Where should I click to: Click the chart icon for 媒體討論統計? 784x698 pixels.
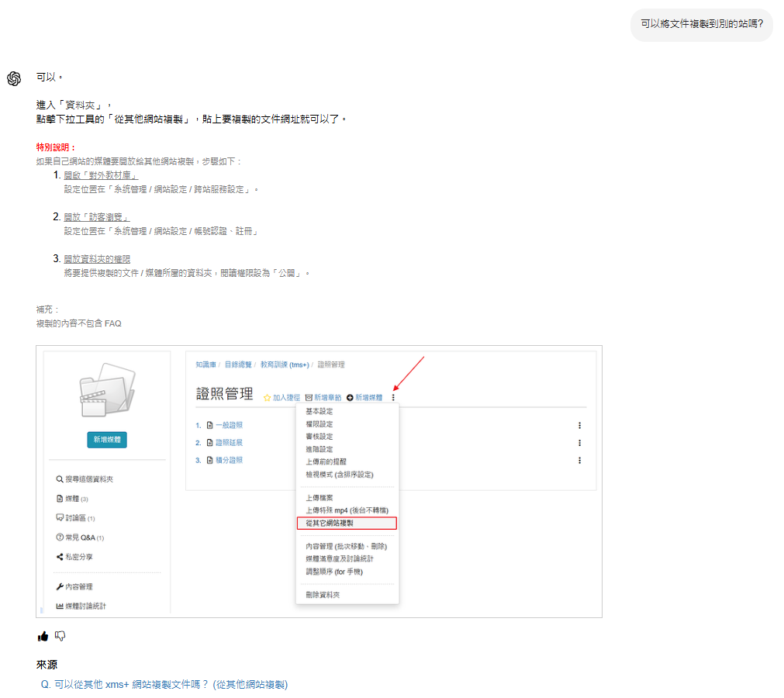coord(60,606)
